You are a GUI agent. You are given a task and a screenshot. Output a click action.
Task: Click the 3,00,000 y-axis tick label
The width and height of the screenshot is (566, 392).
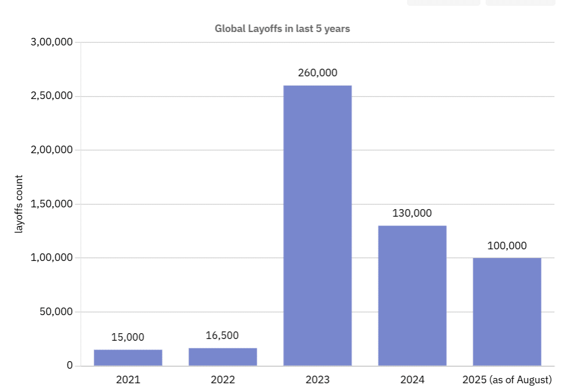click(52, 41)
